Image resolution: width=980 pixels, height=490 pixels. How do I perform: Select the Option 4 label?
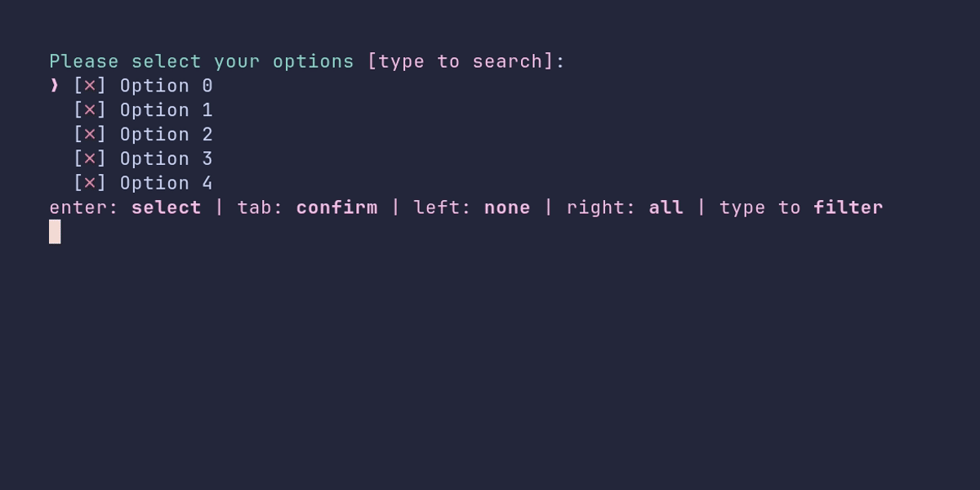tap(167, 184)
